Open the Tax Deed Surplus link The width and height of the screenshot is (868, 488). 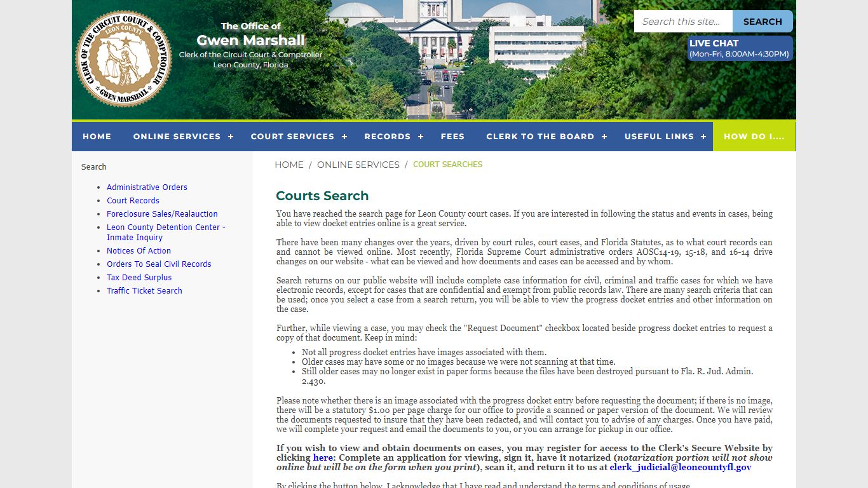click(x=139, y=278)
